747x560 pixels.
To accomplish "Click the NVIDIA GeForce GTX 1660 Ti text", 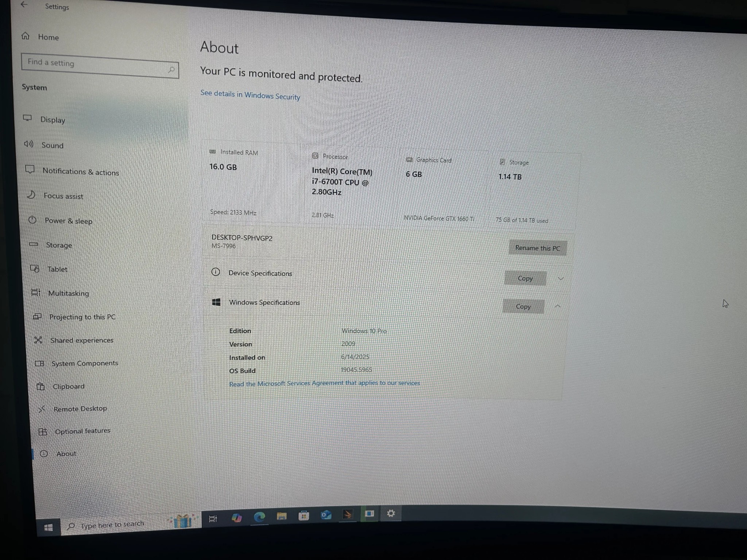I will (x=439, y=218).
